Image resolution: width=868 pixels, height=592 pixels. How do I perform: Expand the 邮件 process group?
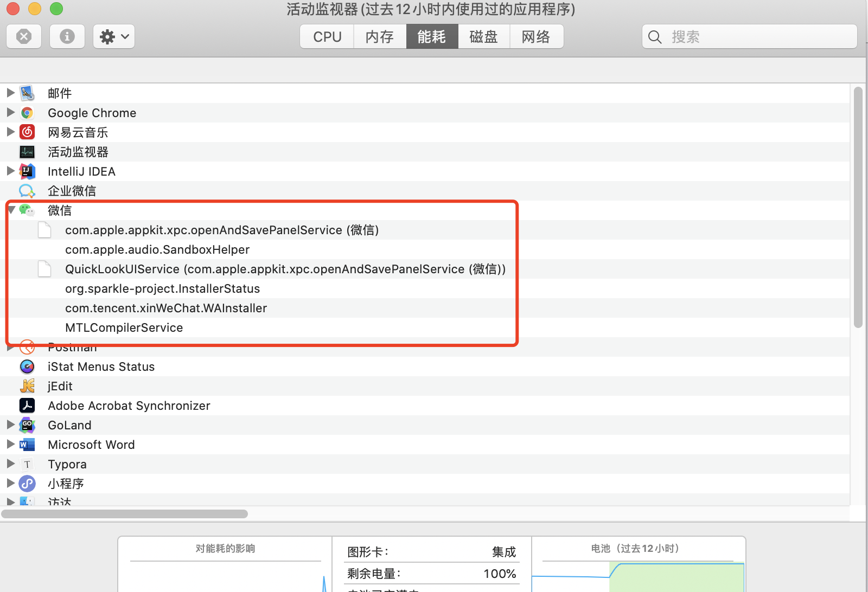pyautogui.click(x=10, y=93)
